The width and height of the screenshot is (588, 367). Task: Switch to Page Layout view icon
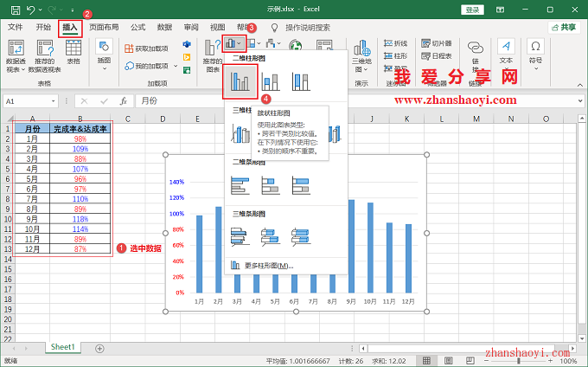448,361
